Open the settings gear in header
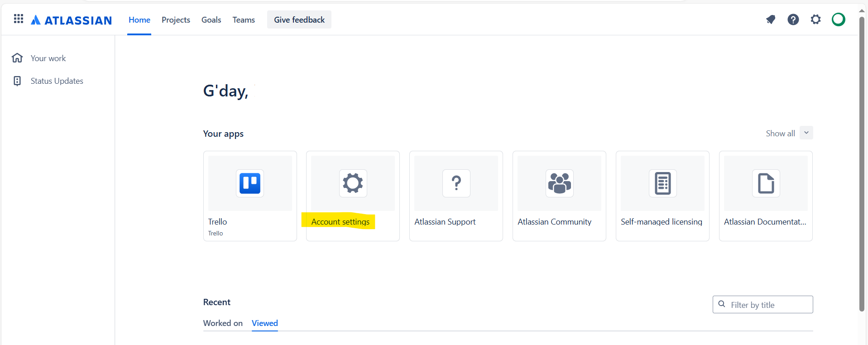 point(815,19)
